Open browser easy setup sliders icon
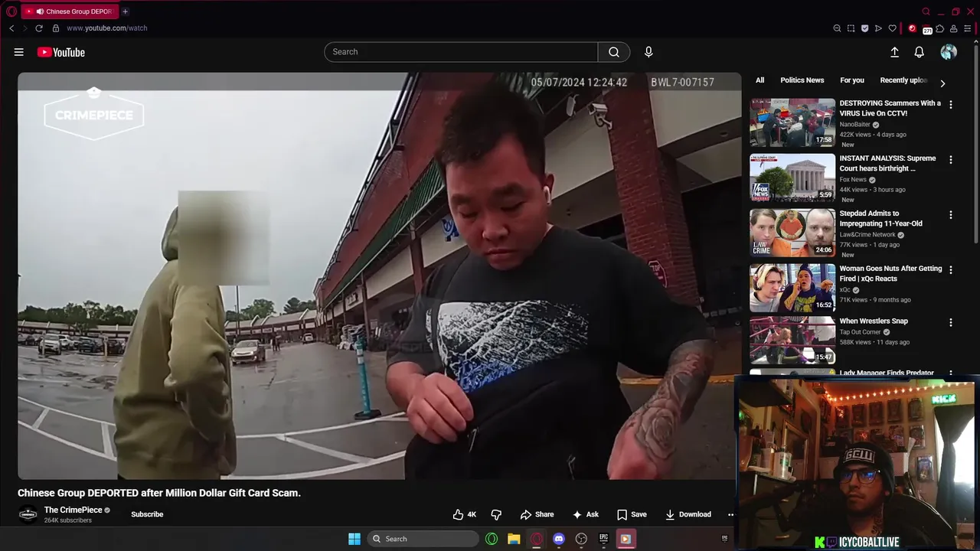This screenshot has width=980, height=551. (x=967, y=28)
